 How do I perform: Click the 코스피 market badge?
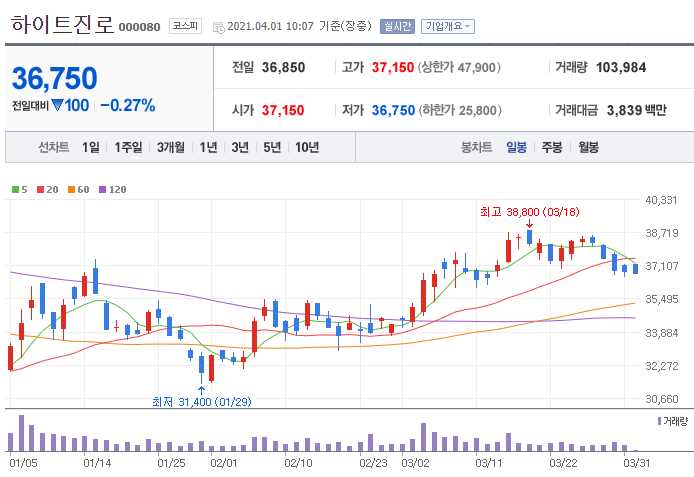click(185, 26)
